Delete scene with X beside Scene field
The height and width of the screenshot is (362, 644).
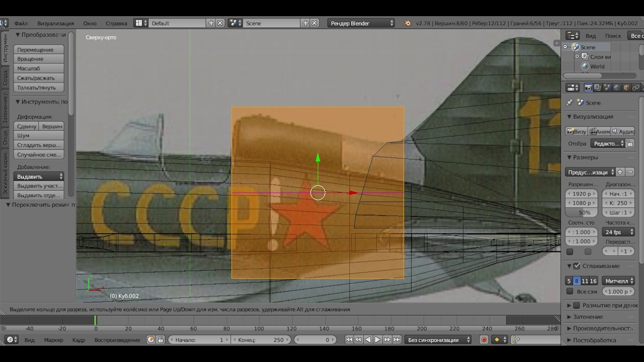[x=314, y=23]
